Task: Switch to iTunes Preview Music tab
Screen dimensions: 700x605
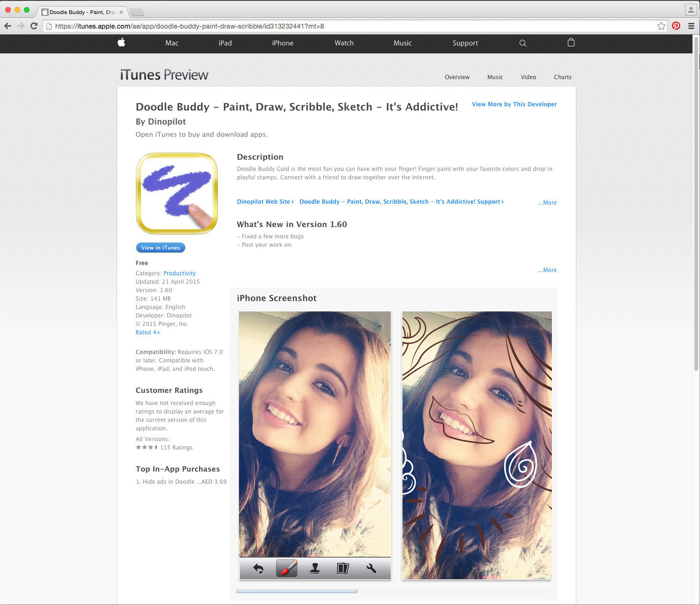Action: (x=495, y=77)
